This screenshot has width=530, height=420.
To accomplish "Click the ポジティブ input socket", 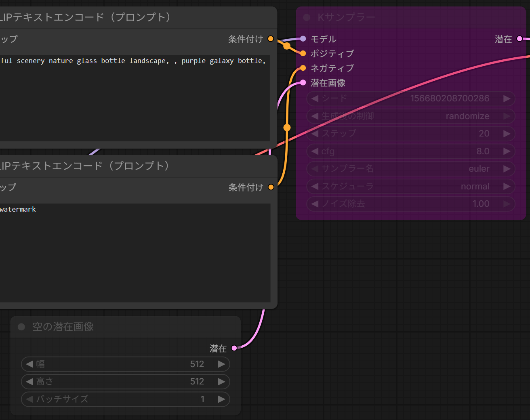I will 303,53.
